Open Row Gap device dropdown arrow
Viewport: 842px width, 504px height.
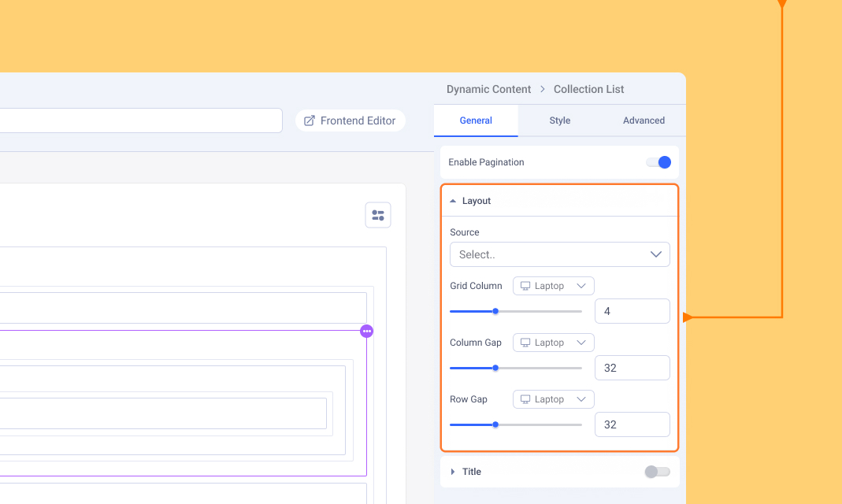581,399
